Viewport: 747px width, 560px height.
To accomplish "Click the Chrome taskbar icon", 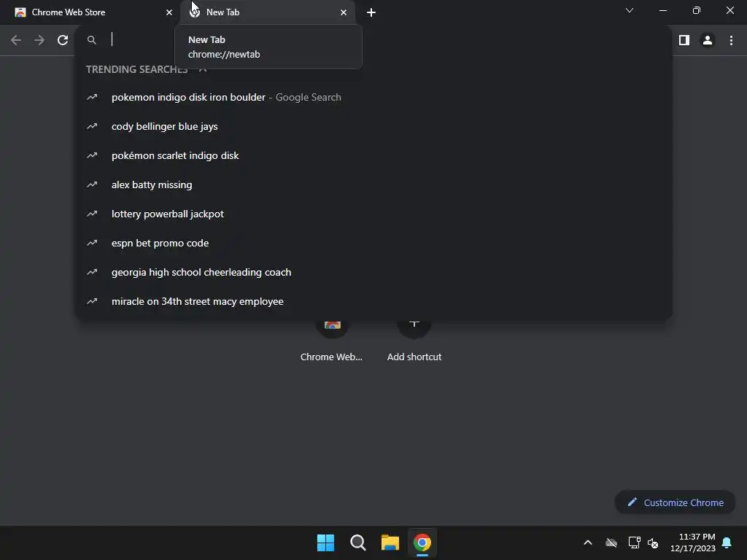I will coord(422,542).
